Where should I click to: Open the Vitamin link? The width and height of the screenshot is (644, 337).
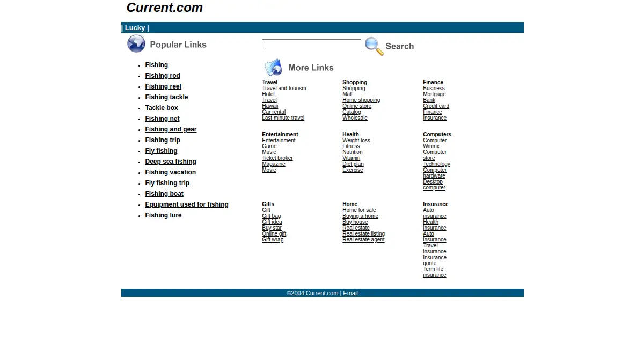(x=352, y=158)
